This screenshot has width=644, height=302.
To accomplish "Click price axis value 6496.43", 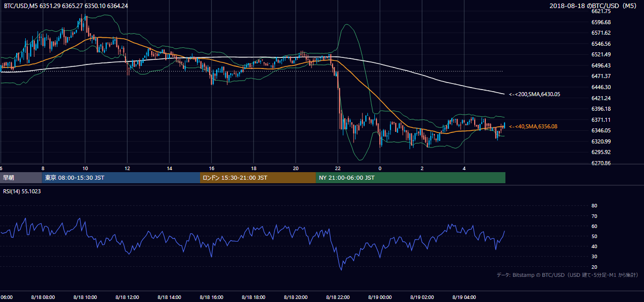I will [602, 65].
